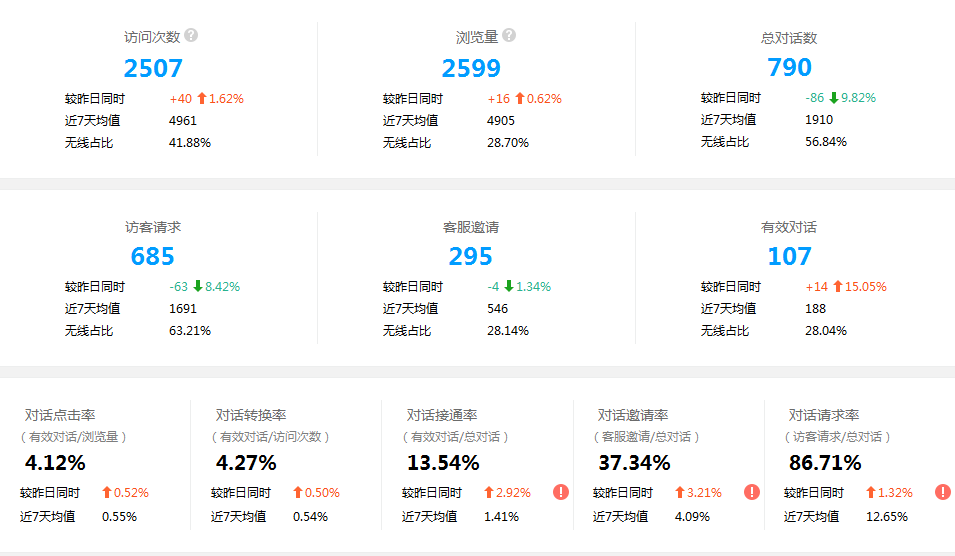This screenshot has height=556, width=955.
Task: Click the green down arrow in 总对话数
Action: point(833,98)
